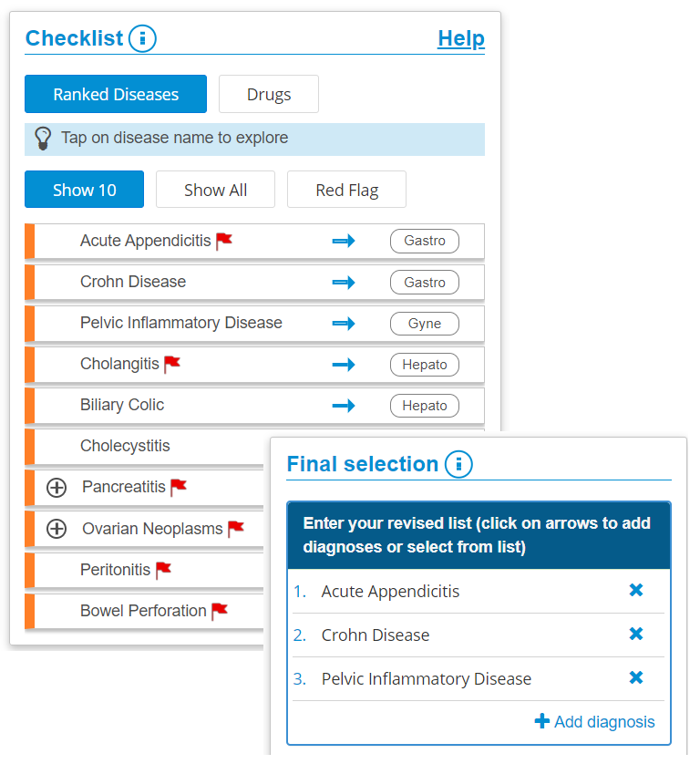Click the Biliary Colic arrow icon
Image resolution: width=700 pixels, height=764 pixels.
click(x=344, y=406)
